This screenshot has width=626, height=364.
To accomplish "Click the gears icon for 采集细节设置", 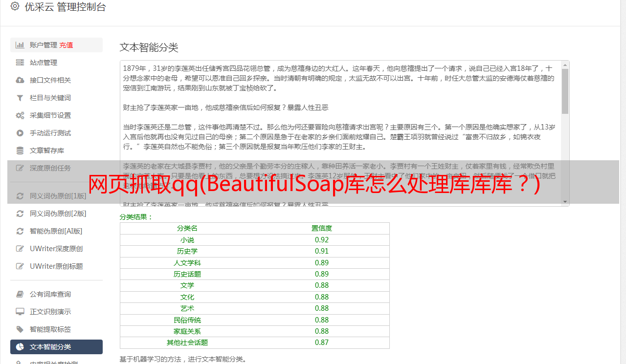I will pos(20,115).
